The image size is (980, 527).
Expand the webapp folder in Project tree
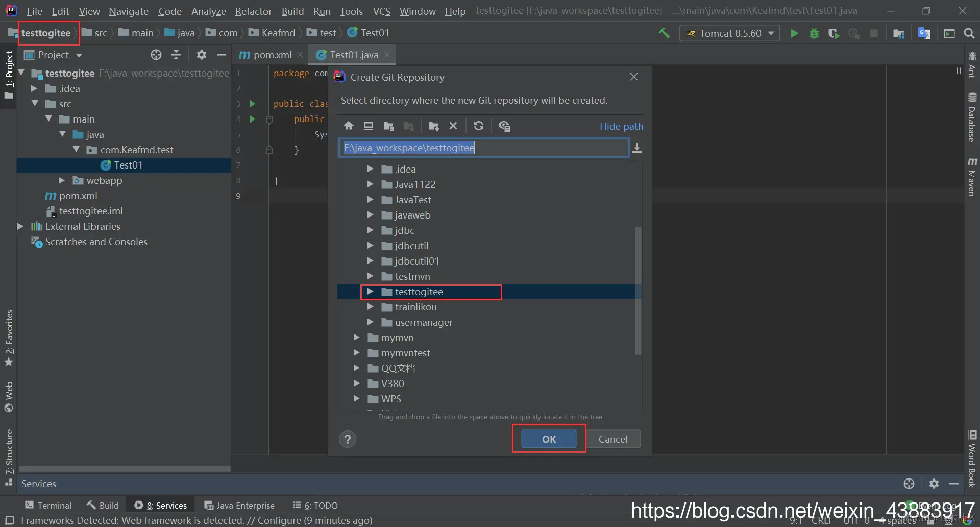62,180
